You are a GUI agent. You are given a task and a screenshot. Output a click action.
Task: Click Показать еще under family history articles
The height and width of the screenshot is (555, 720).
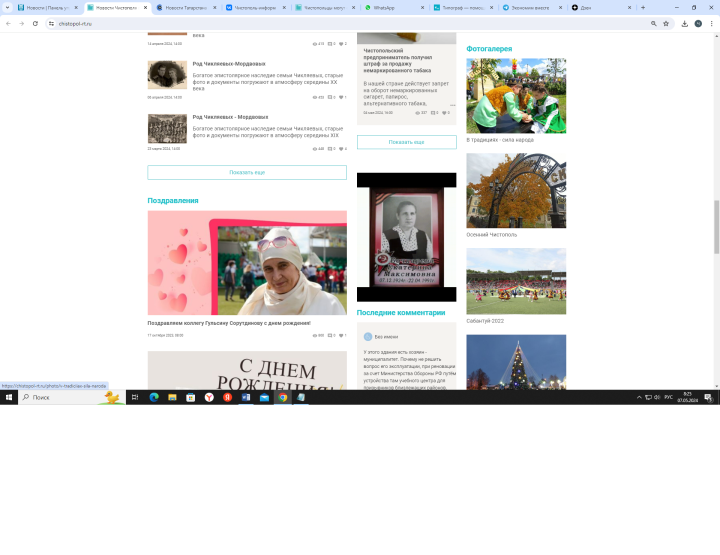click(247, 172)
